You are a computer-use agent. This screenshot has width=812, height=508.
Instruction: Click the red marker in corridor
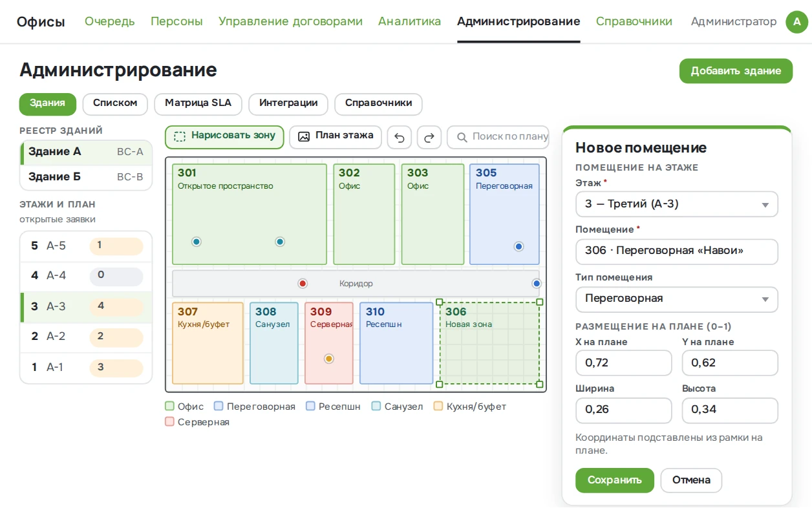point(303,284)
